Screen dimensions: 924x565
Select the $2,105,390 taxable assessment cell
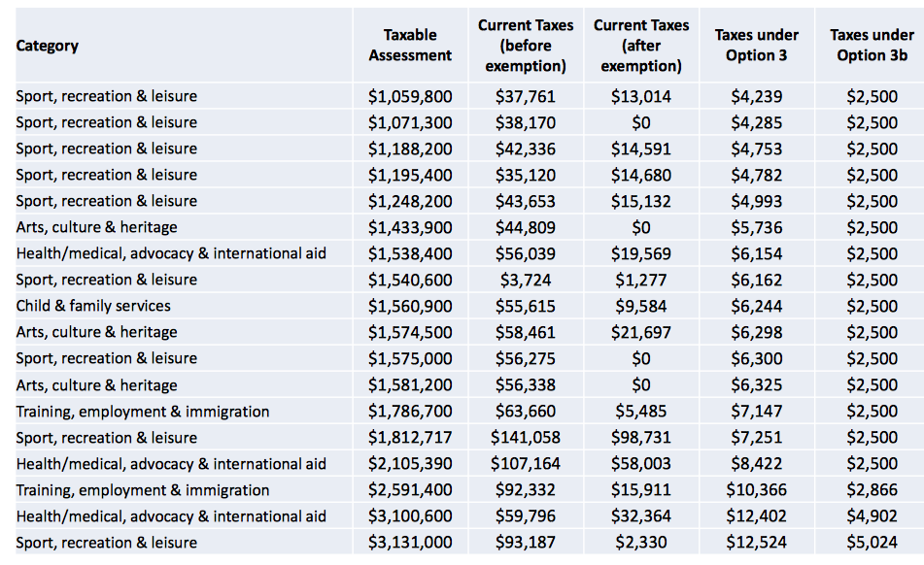[x=410, y=464]
